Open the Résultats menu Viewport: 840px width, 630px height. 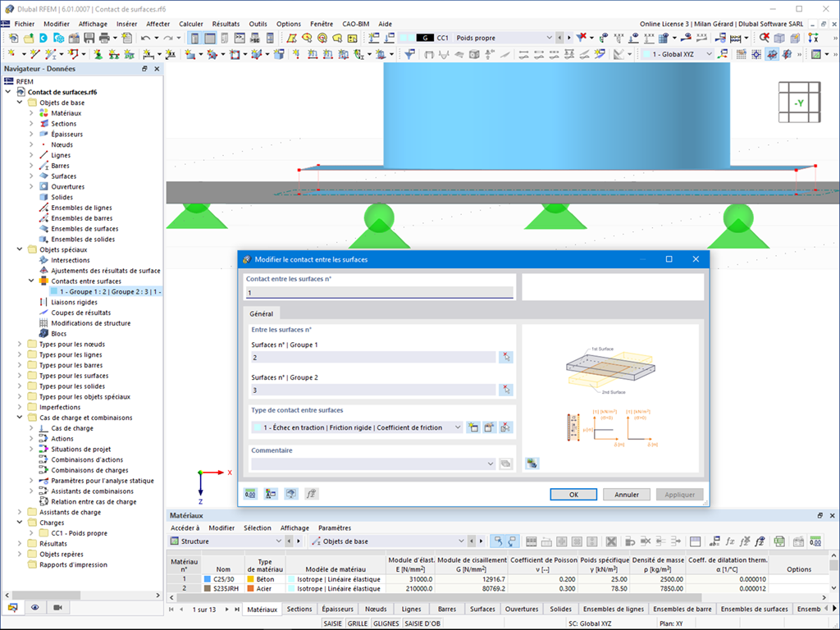pos(226,24)
